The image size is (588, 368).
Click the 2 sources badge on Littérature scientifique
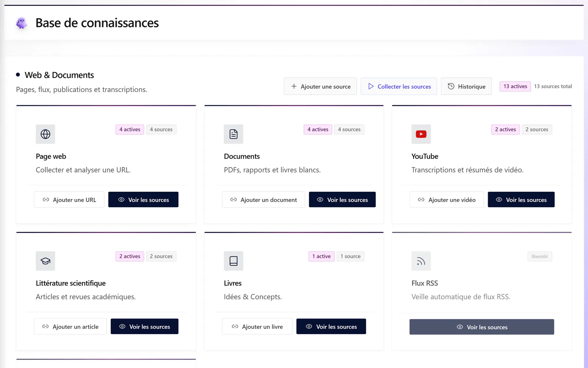tap(161, 256)
